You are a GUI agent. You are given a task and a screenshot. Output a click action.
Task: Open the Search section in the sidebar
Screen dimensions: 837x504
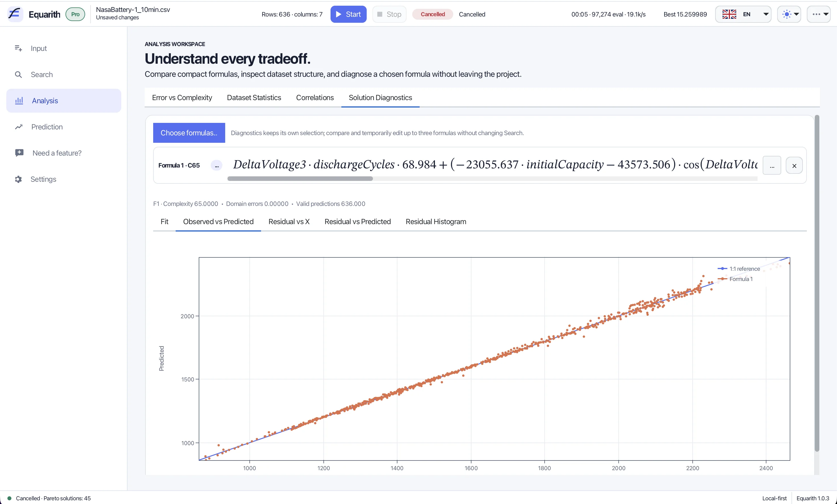point(63,74)
